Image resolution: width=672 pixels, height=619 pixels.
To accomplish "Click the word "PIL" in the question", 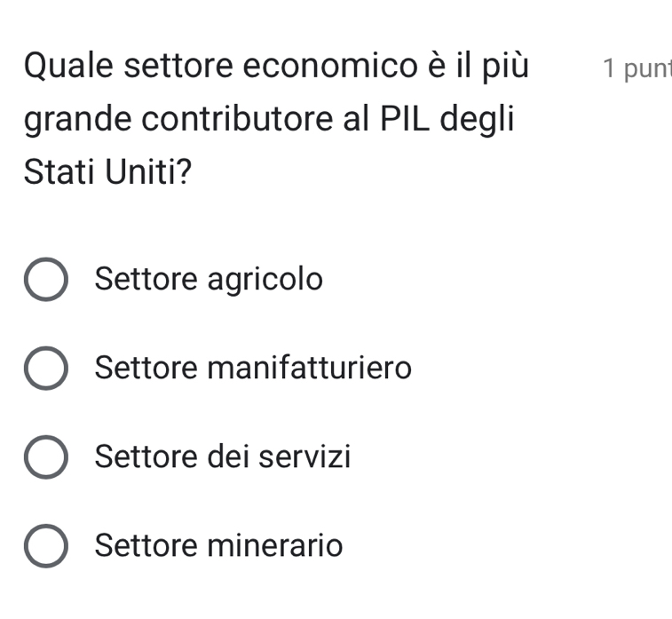I will (407, 118).
